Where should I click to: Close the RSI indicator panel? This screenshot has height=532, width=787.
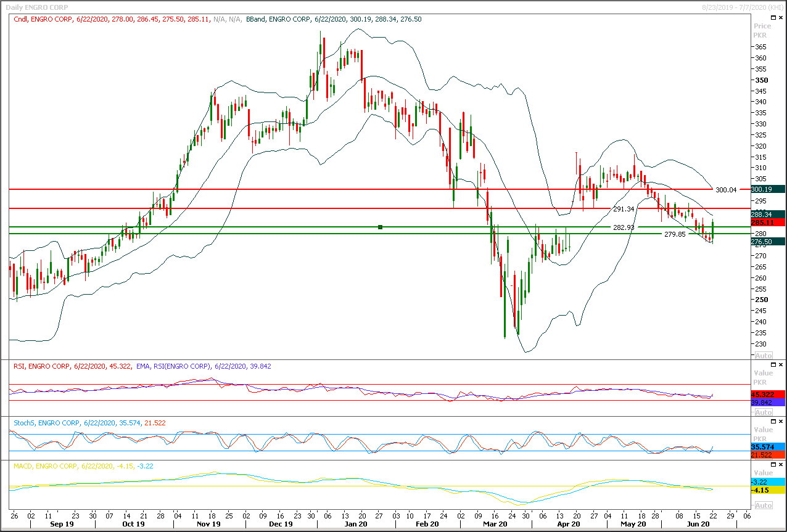(781, 365)
